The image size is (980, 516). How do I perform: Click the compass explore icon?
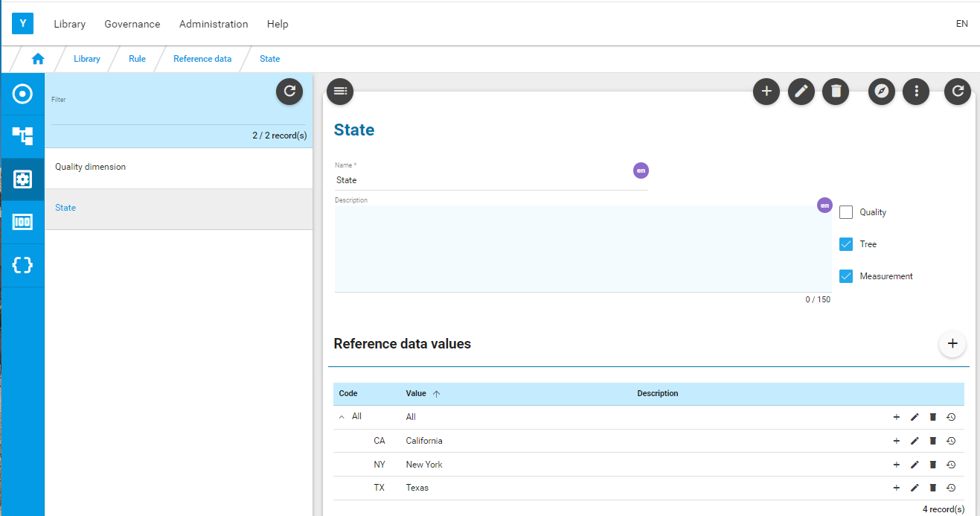pos(882,92)
